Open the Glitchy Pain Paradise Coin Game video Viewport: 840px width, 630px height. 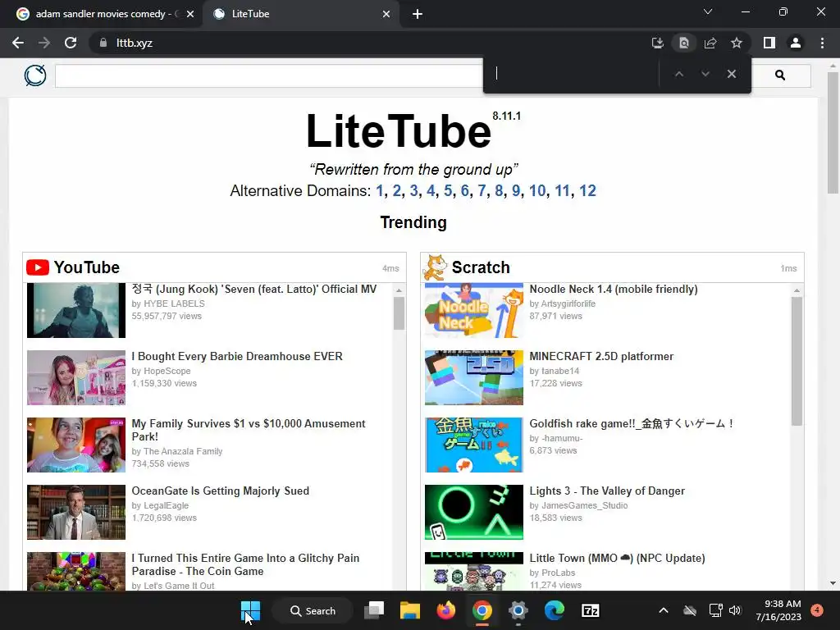pos(245,564)
